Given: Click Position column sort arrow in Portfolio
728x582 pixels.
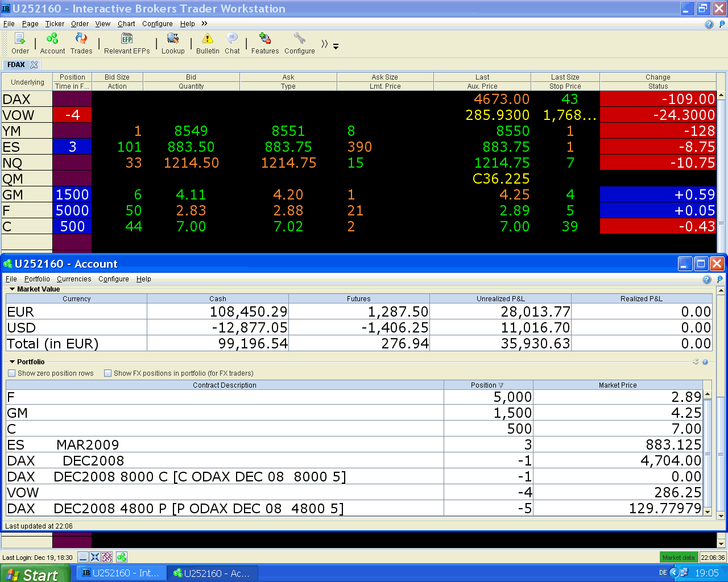Looking at the screenshot, I should tap(501, 385).
